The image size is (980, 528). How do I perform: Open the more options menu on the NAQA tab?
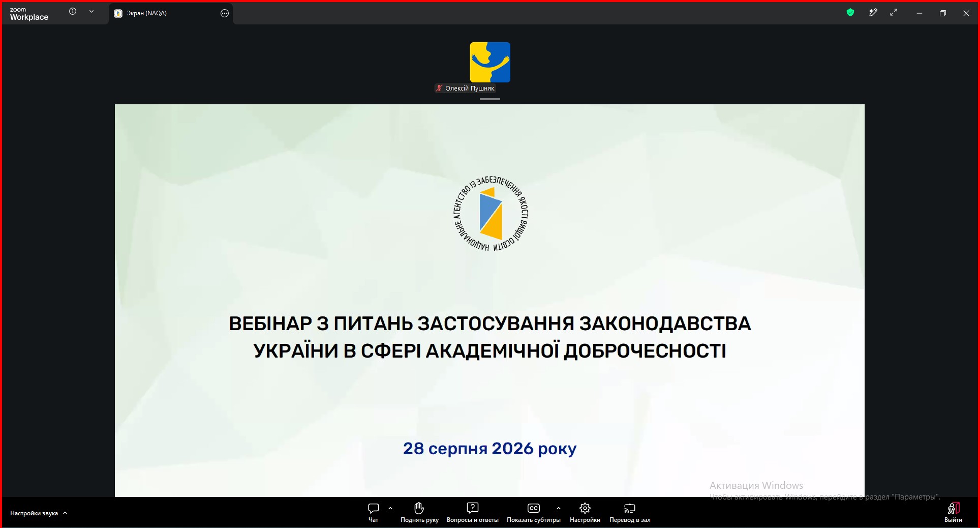tap(225, 13)
